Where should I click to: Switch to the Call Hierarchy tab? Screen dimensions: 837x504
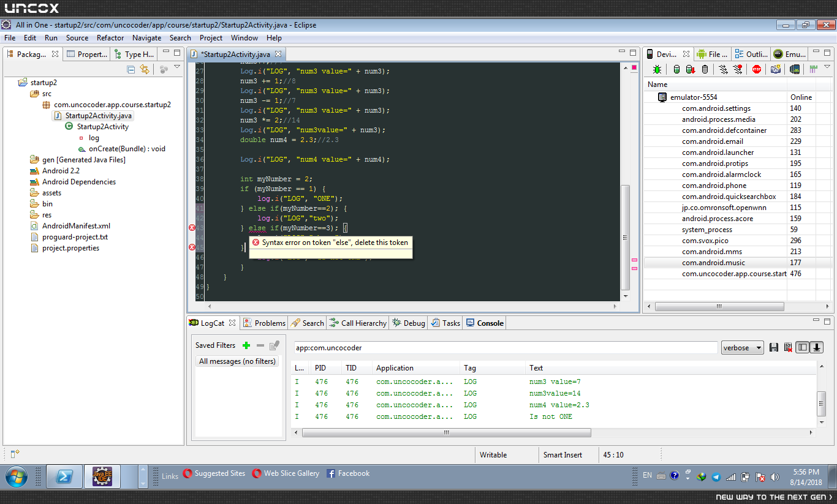point(358,323)
